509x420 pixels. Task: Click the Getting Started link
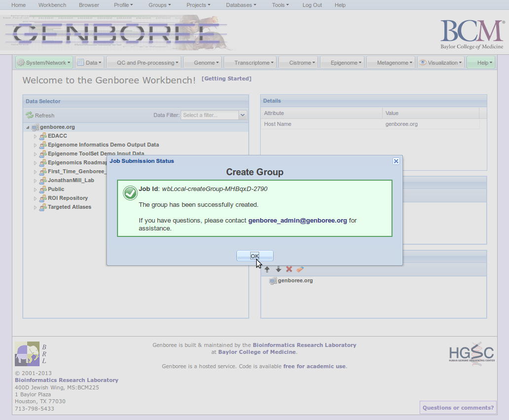(226, 79)
